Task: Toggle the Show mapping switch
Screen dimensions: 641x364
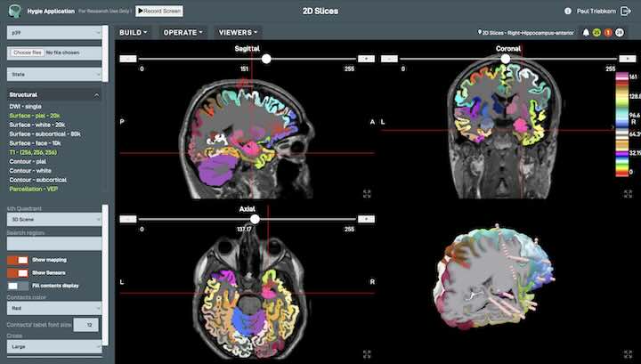Action: point(17,260)
